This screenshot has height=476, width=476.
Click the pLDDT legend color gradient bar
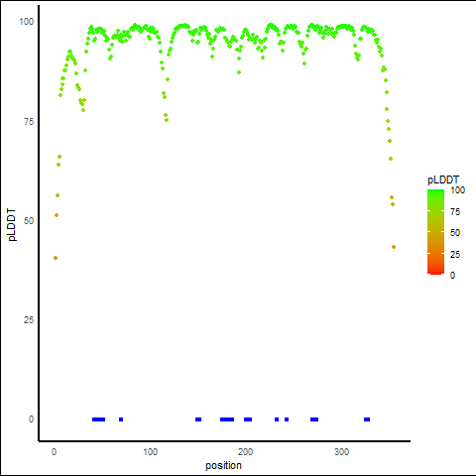point(435,232)
